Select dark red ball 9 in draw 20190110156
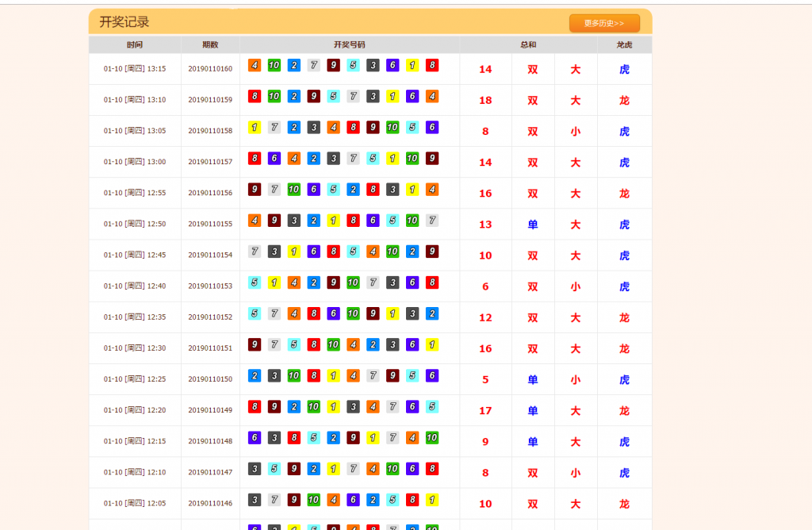Image resolution: width=812 pixels, height=530 pixels. (255, 189)
